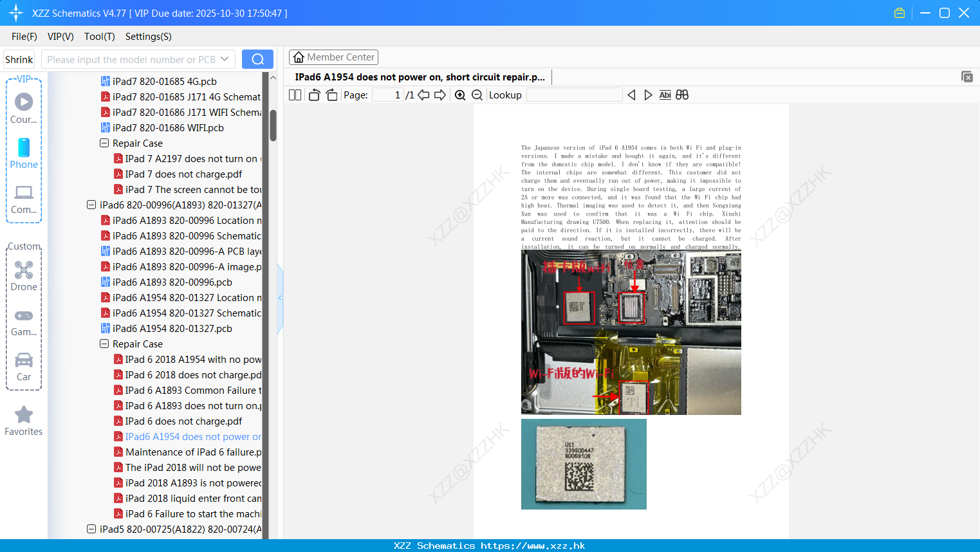
Task: Open iPad 2018 liquid enter front camera
Action: coord(187,498)
